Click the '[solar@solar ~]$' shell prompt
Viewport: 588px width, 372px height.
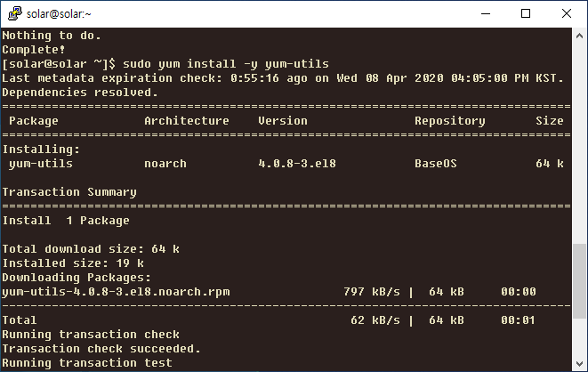coord(59,64)
